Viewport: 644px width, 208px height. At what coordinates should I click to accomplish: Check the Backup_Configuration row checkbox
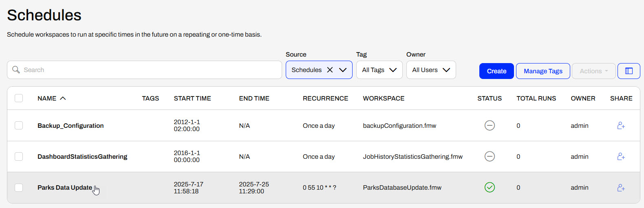click(19, 126)
